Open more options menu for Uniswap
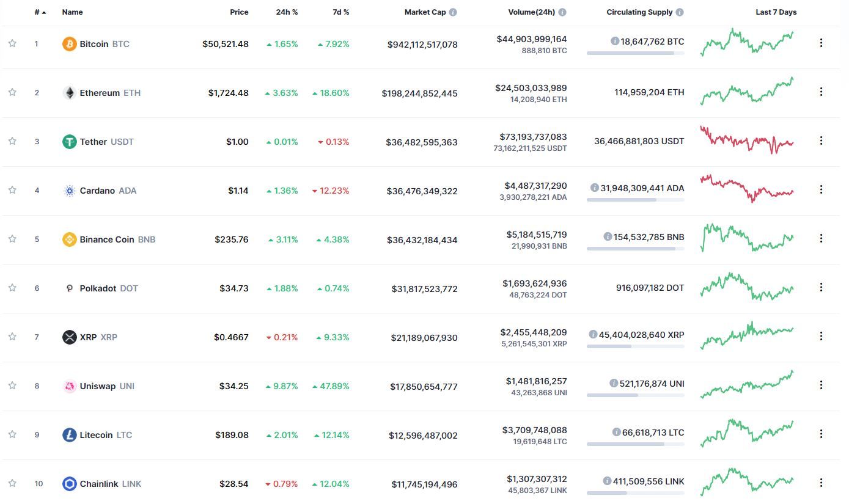Screen dimensions: 849x504 821,385
